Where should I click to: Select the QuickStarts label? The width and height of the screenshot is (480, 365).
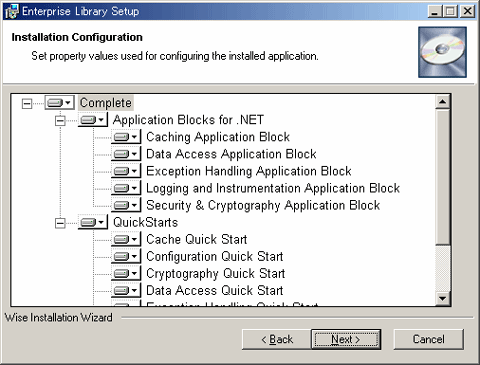click(x=145, y=222)
